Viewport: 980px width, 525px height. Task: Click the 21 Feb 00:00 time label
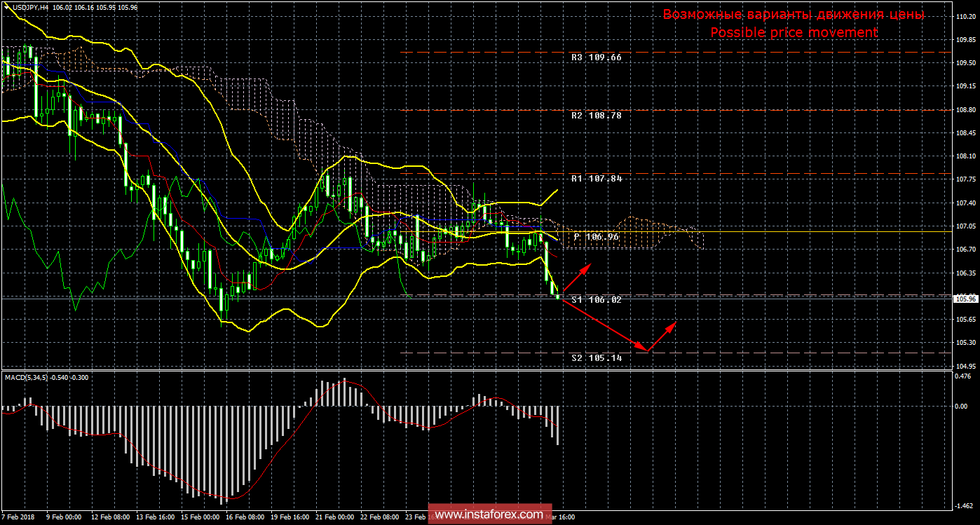coord(334,517)
